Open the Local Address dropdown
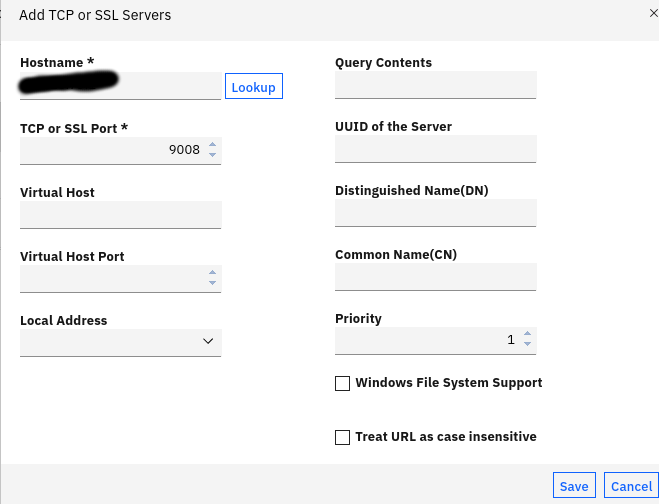659x504 pixels. click(x=120, y=342)
